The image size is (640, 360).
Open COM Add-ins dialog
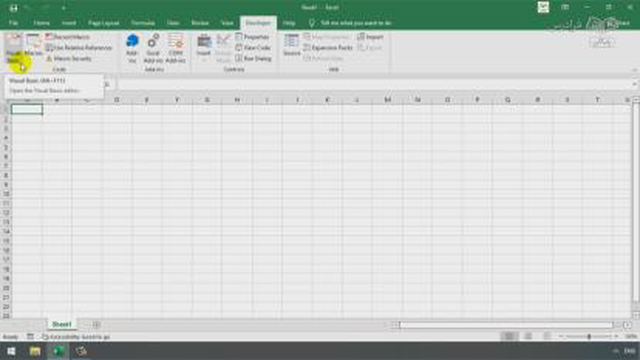[176, 48]
